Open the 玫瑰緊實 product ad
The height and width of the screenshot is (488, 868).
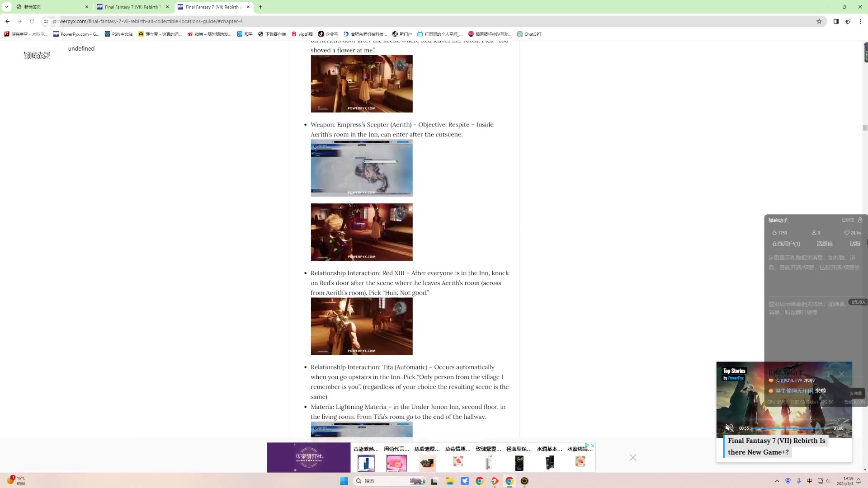[488, 458]
